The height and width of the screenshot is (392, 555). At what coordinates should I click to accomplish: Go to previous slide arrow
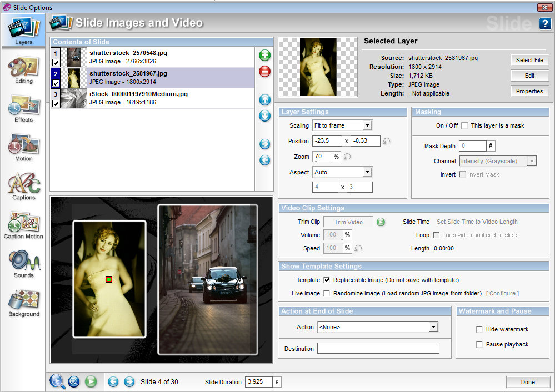[x=113, y=382]
